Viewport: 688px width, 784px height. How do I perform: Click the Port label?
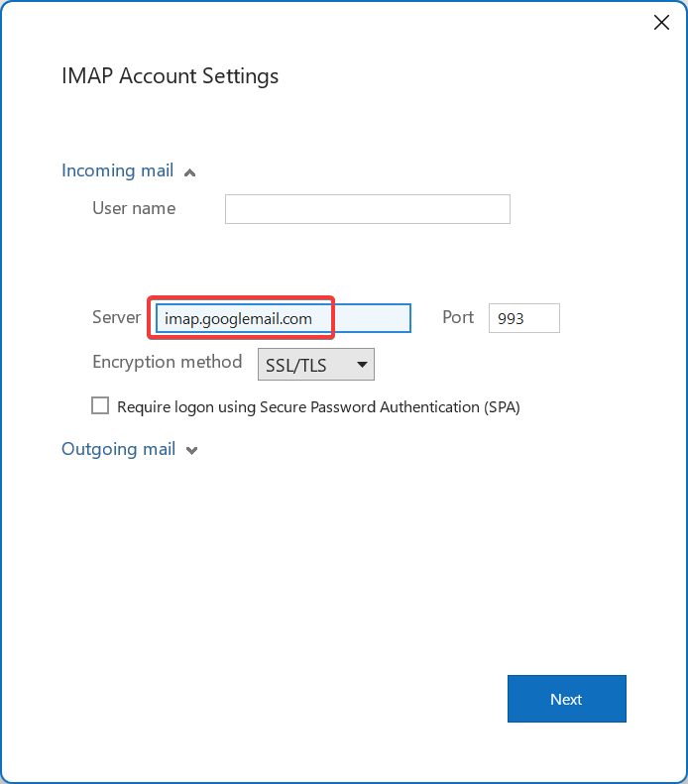[x=458, y=317]
